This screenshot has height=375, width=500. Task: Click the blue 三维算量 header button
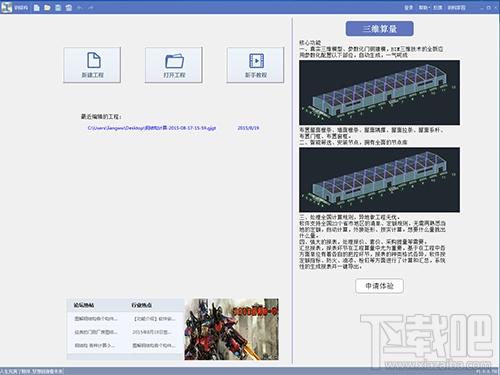380,29
